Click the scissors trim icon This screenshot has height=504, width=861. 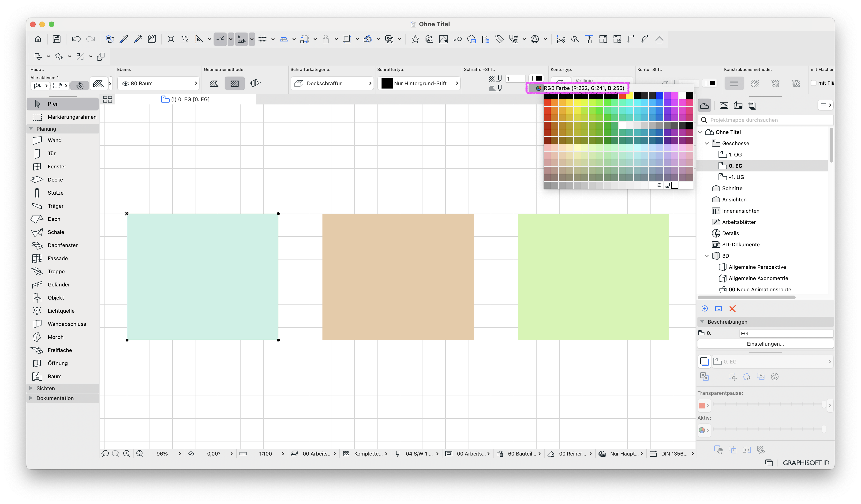(x=561, y=39)
